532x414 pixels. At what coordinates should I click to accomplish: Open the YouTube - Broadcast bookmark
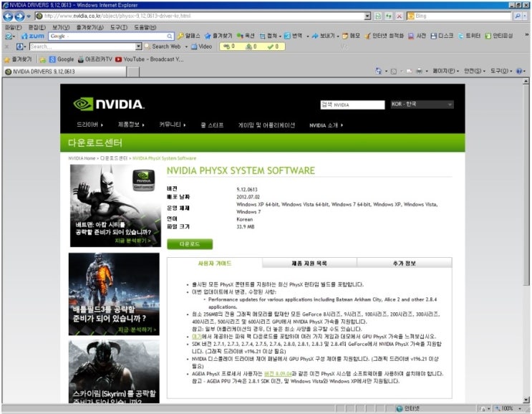pyautogui.click(x=149, y=59)
